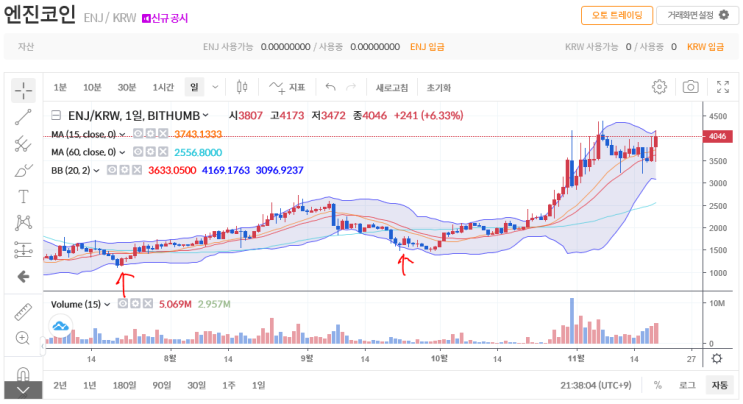The width and height of the screenshot is (743, 404).
Task: Toggle visibility of Volume indicator
Action: pyautogui.click(x=123, y=304)
